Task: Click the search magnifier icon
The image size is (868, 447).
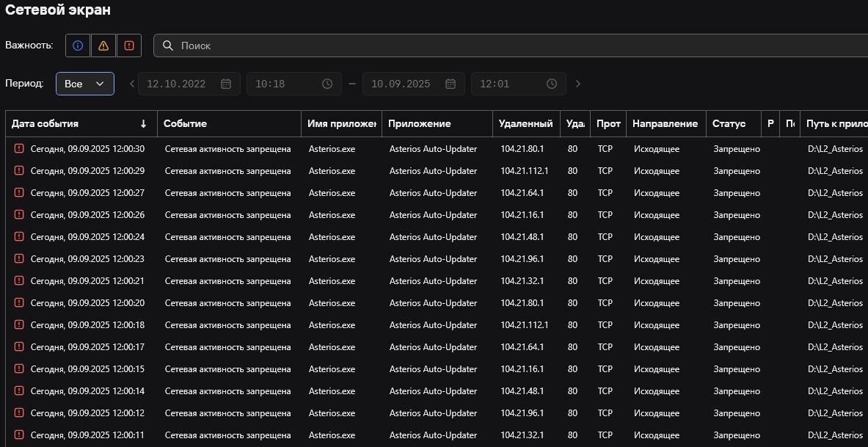Action: 168,46
